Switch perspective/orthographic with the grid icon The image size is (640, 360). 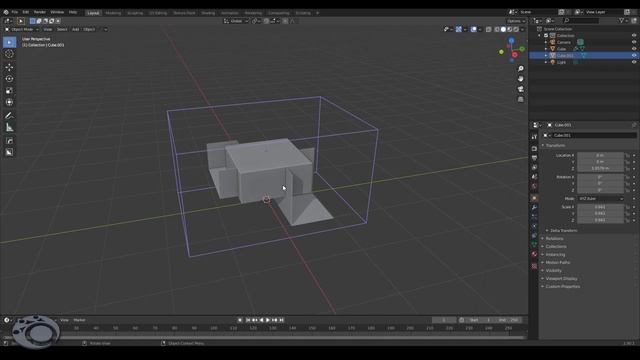[x=520, y=99]
